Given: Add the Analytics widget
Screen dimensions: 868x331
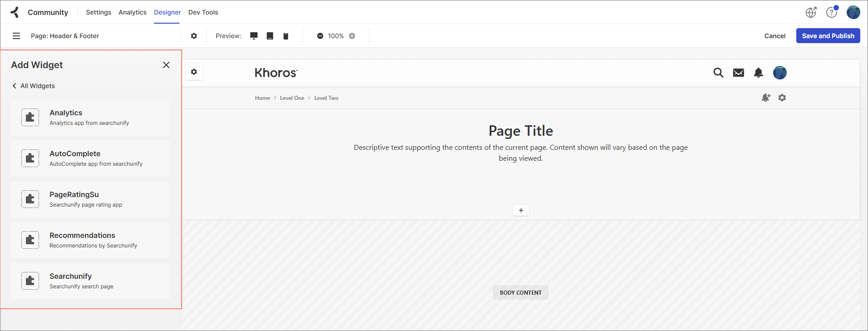Looking at the screenshot, I should coord(90,118).
